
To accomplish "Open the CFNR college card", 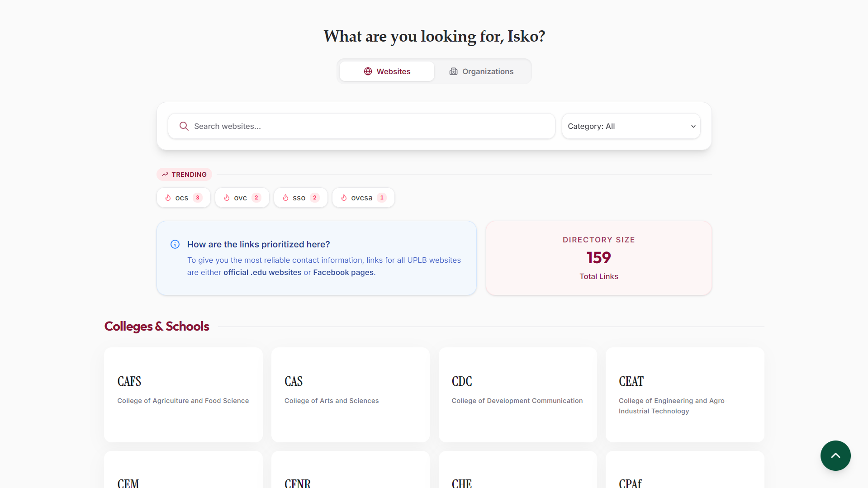I will pos(351,469).
